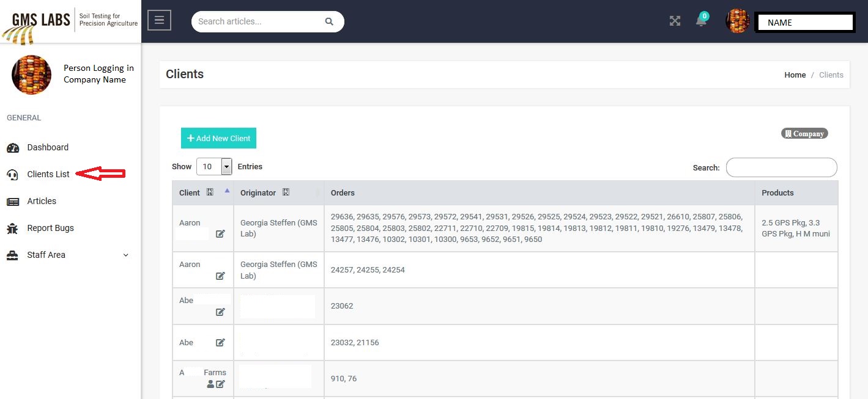
Task: Go to Home breadcrumb link
Action: (795, 75)
